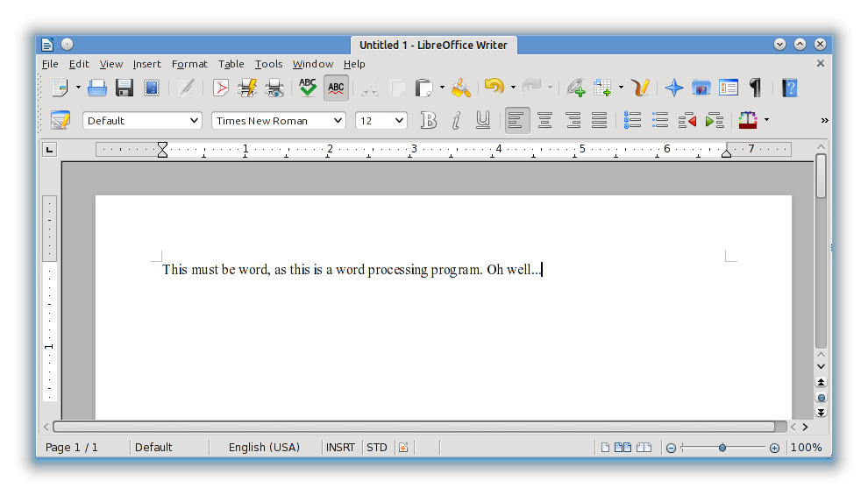
Task: Open the Styles and Formatting icon
Action: 60,120
